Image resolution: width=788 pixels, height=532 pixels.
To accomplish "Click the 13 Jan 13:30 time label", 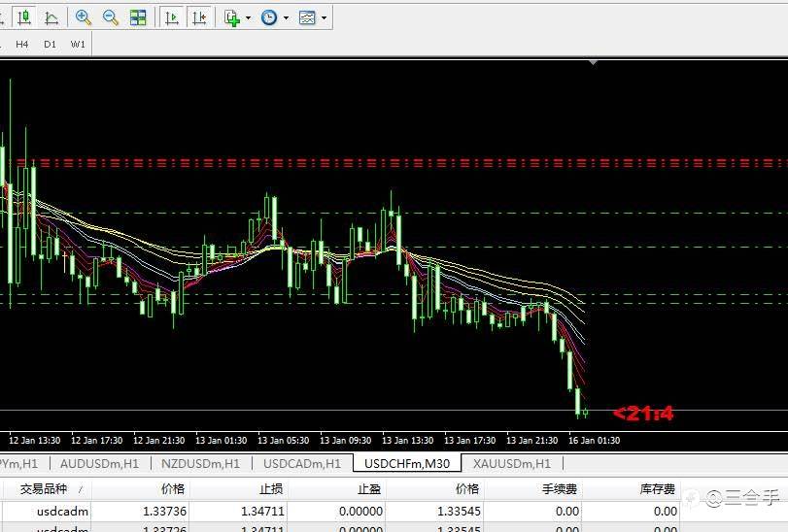I will [x=407, y=440].
